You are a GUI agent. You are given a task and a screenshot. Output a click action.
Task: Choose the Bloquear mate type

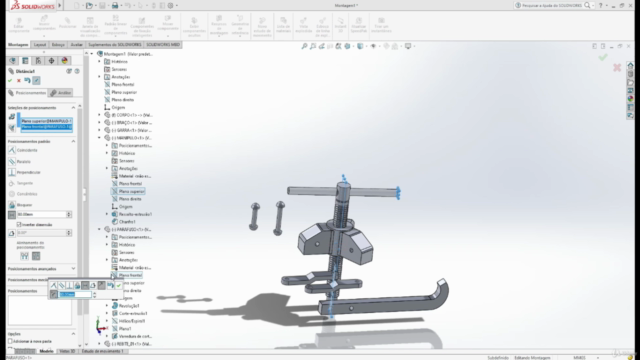20,205
